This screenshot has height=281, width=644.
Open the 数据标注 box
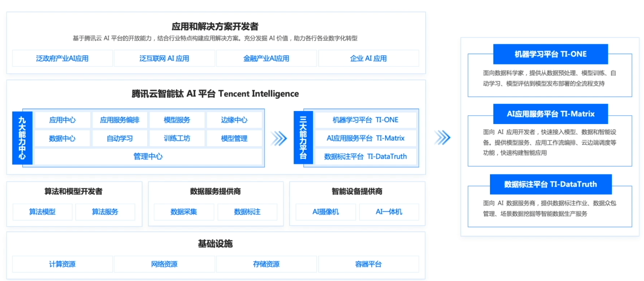247,212
